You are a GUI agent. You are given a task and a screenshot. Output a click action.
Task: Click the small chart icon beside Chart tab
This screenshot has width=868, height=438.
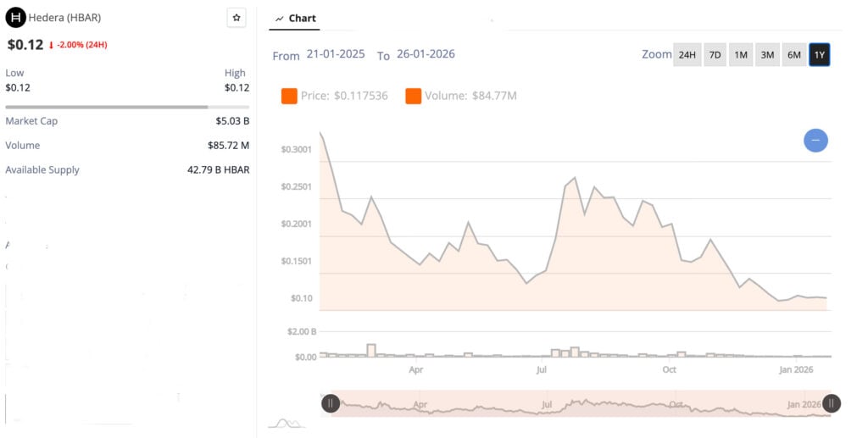click(x=279, y=19)
